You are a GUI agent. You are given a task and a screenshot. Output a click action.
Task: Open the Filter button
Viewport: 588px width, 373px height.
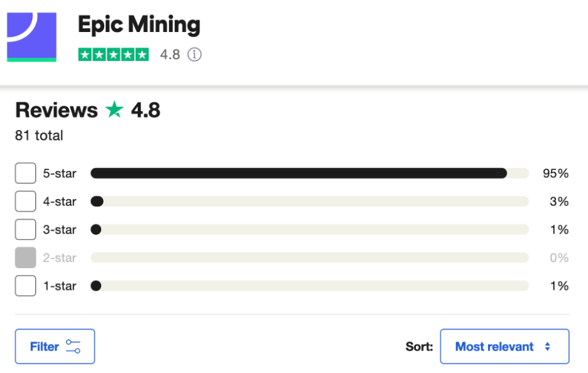coord(55,347)
